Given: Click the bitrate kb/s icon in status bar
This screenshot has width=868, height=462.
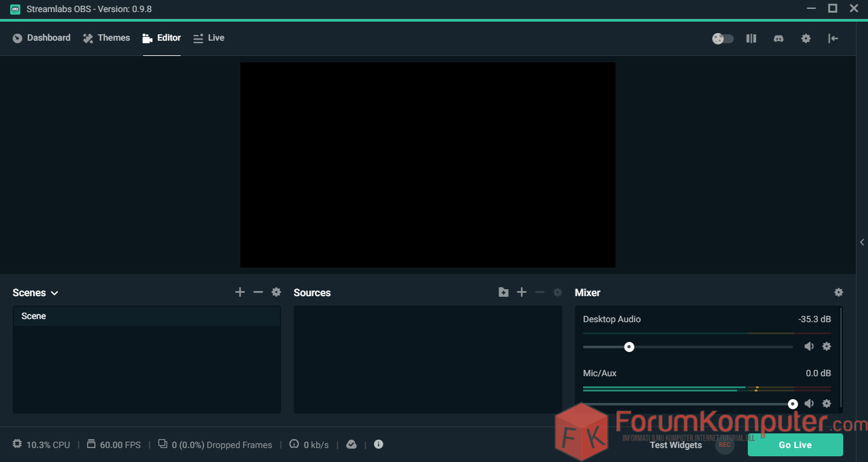Looking at the screenshot, I should click(294, 444).
